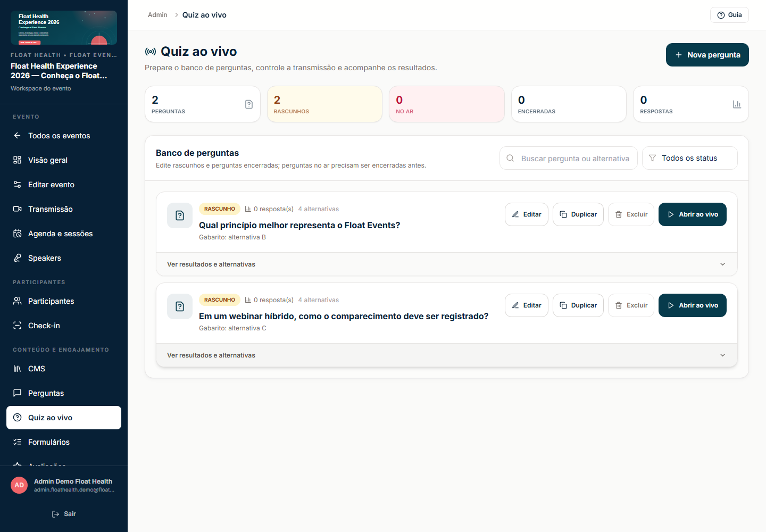Click chevron under Float Events question
The image size is (766, 532).
[x=722, y=264]
